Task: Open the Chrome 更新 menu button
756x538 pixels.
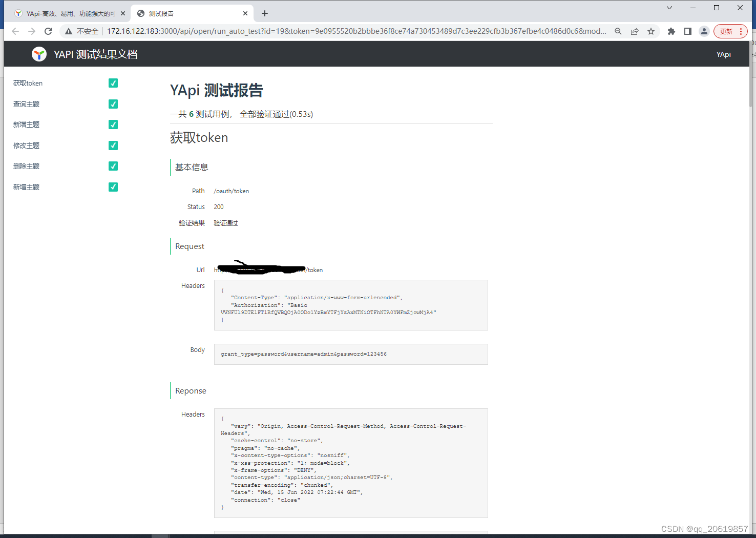Action: click(x=730, y=31)
